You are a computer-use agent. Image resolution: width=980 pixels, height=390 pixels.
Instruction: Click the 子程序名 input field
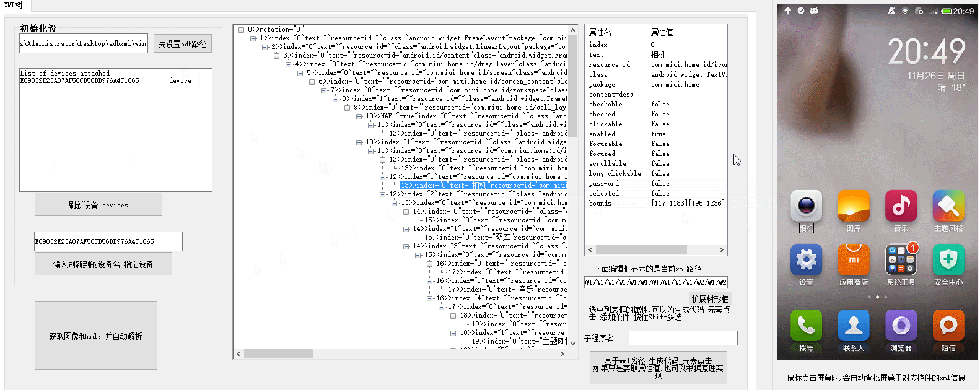pos(683,338)
